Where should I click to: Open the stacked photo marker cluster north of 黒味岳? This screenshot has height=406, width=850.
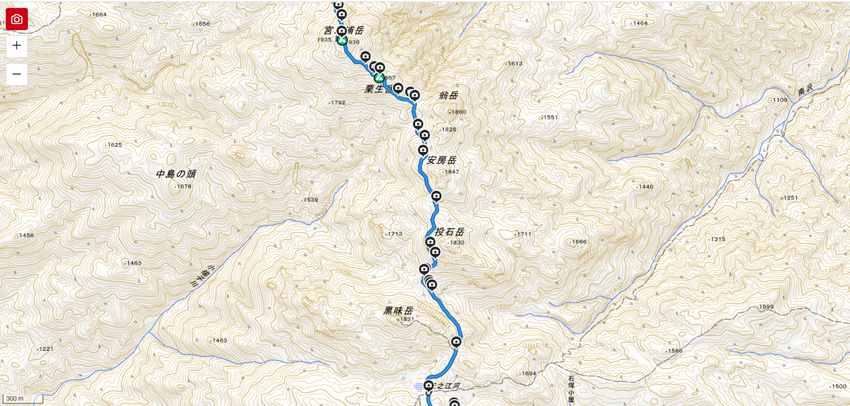tap(430, 282)
